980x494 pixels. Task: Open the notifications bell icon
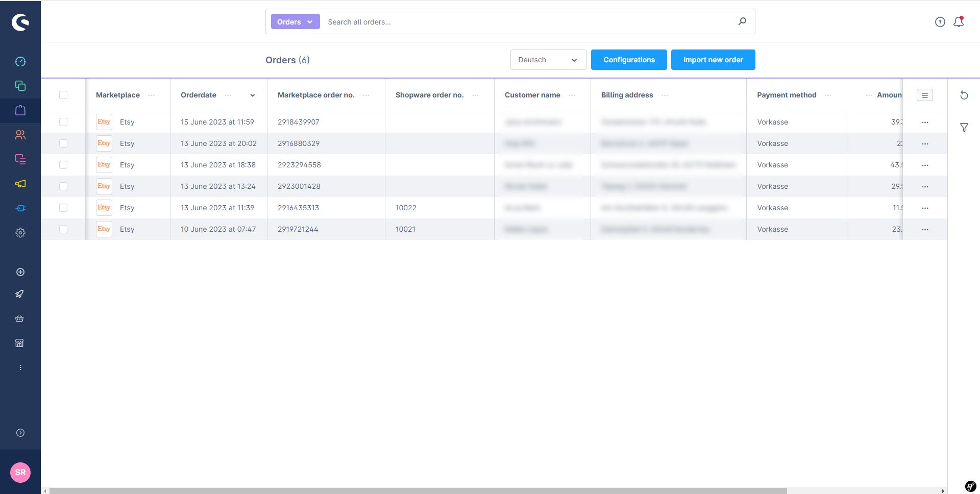tap(959, 22)
